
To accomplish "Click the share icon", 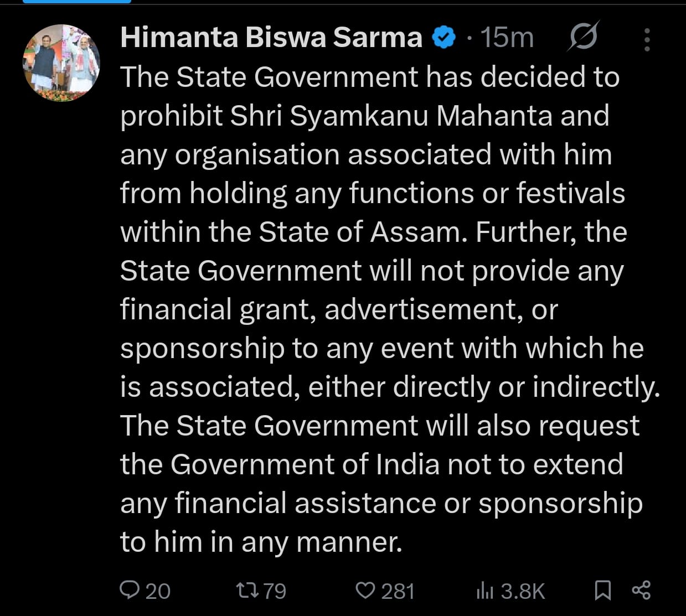I will pyautogui.click(x=641, y=591).
